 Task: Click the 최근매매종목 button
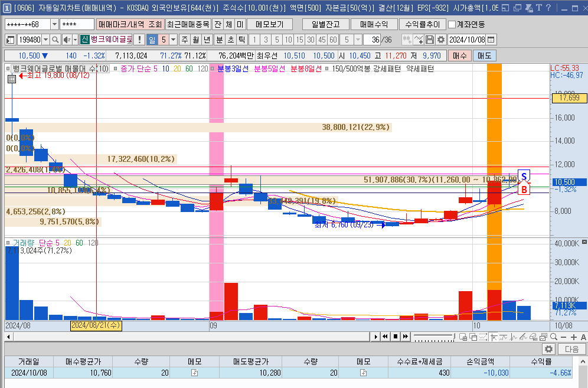(188, 24)
